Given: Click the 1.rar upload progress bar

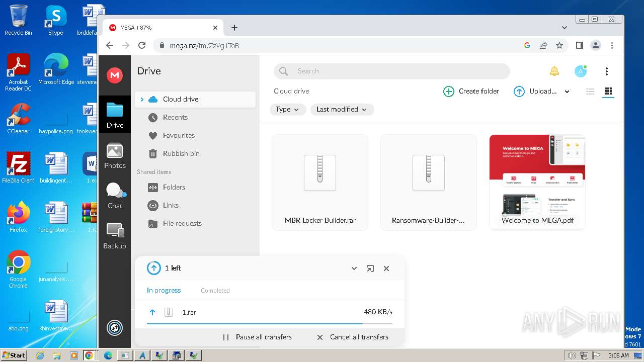Looking at the screenshot, I should 270,323.
